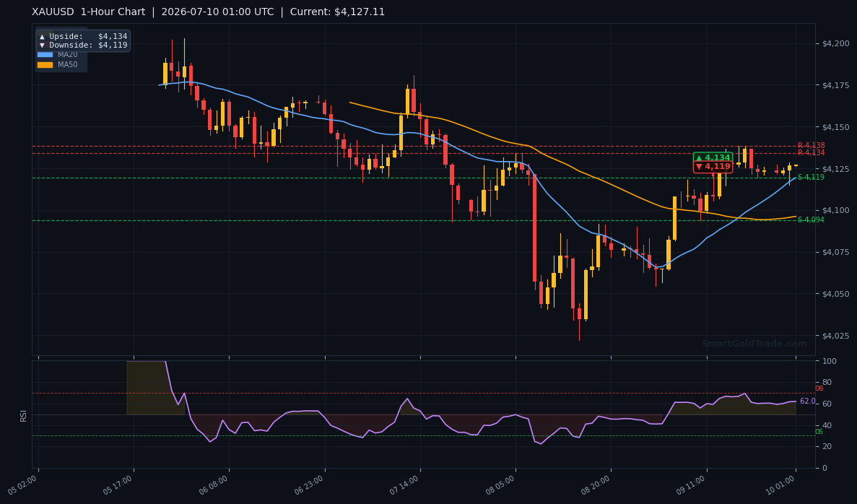Click the R 4,138 resistance label

pos(811,145)
